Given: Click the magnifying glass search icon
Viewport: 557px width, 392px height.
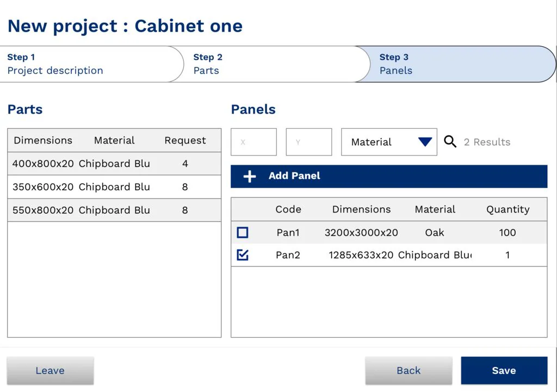Looking at the screenshot, I should 450,142.
